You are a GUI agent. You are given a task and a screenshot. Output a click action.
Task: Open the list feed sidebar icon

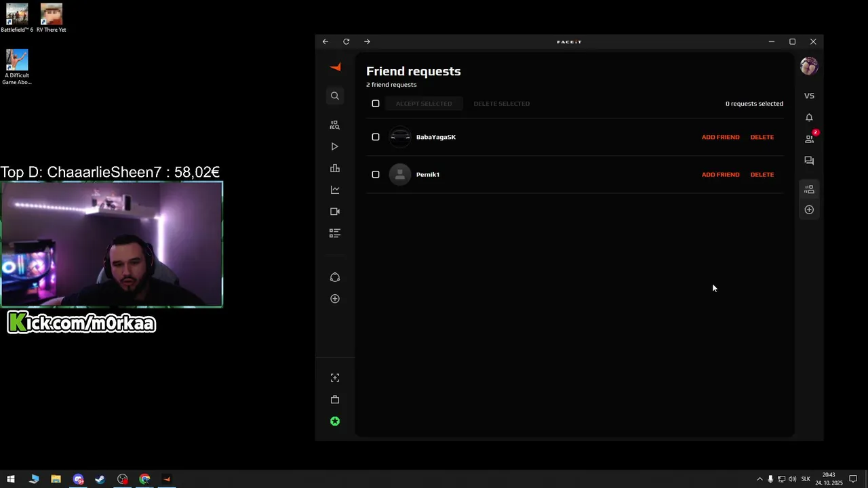coord(335,234)
